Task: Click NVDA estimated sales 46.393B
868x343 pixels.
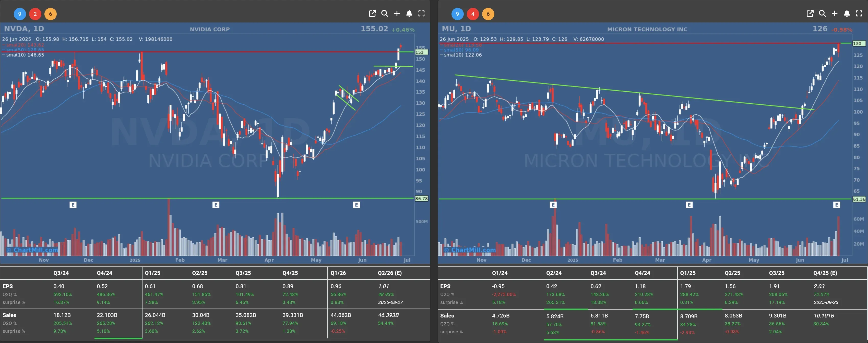Action: (x=388, y=315)
